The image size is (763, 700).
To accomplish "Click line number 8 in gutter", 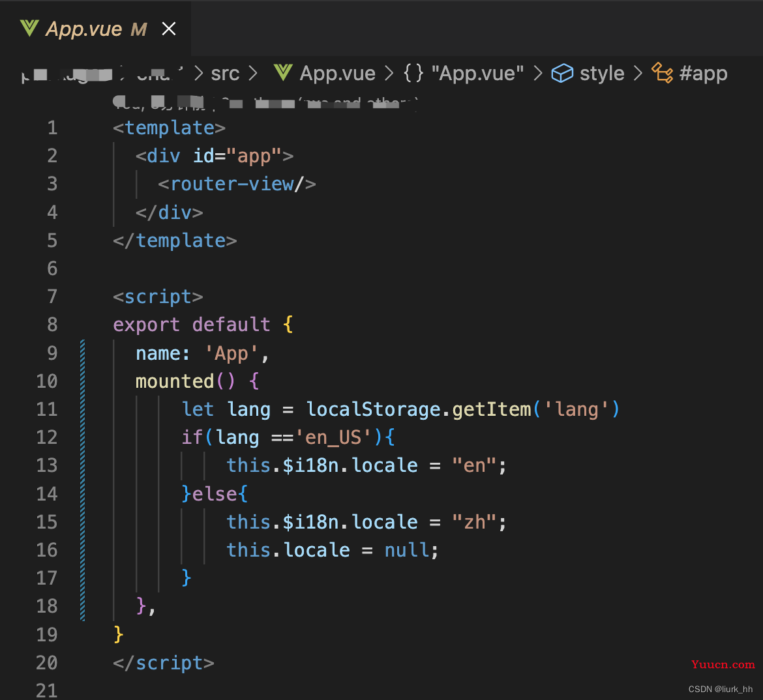I will pyautogui.click(x=52, y=325).
